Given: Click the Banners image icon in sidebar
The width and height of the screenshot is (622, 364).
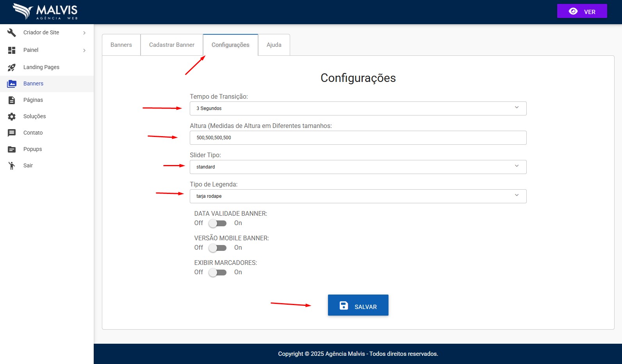Looking at the screenshot, I should 12,84.
